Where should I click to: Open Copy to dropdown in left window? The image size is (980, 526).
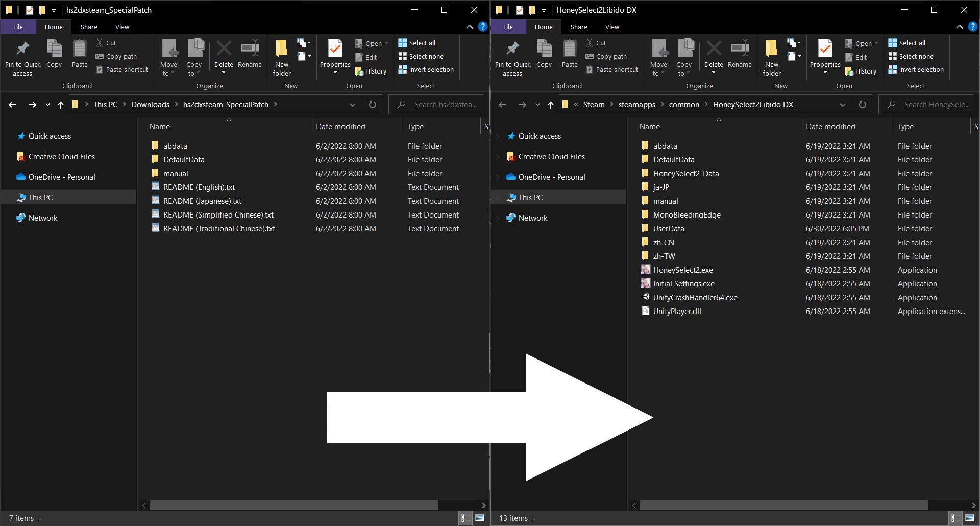pos(194,58)
